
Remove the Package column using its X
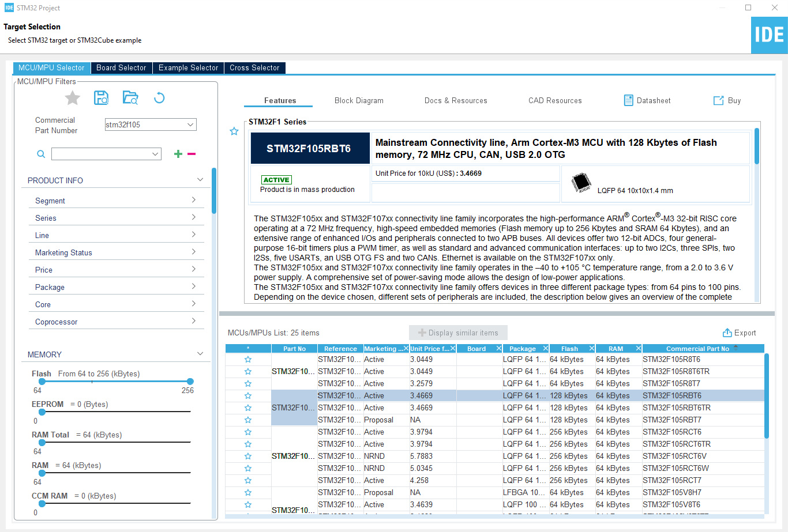(546, 349)
